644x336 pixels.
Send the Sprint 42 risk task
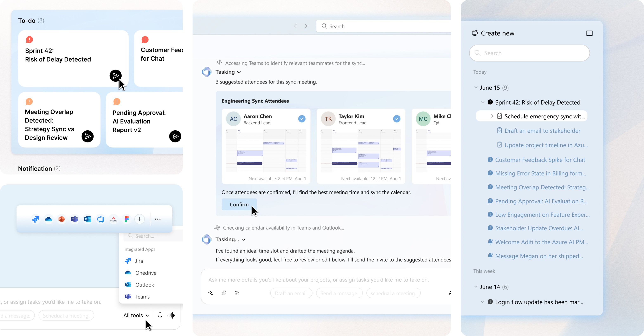(115, 76)
